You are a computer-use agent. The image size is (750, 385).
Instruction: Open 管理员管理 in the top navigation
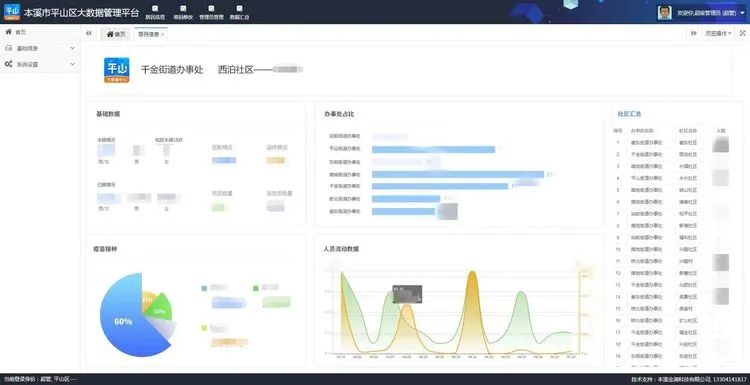tap(211, 13)
